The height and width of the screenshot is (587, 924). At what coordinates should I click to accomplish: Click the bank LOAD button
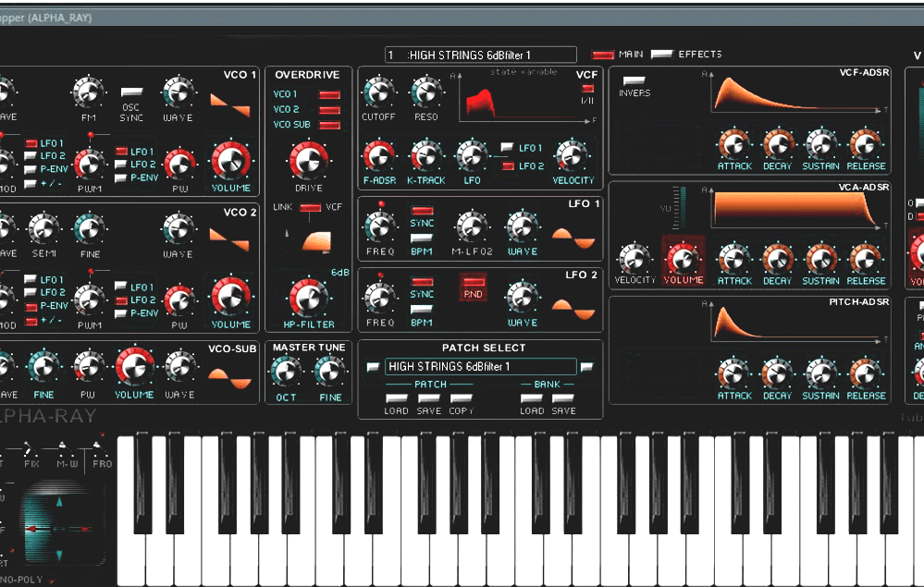coord(532,398)
